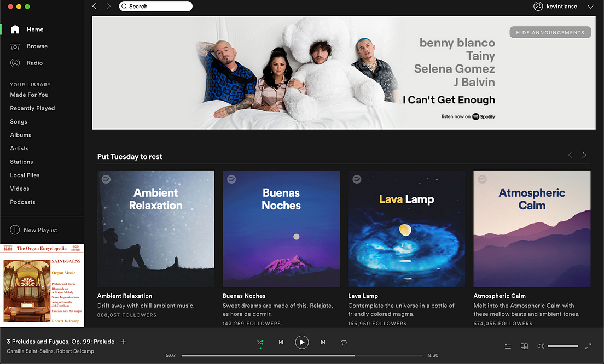Save track with the plus icon
Viewport: 604px width, 364px height.
coord(124,342)
